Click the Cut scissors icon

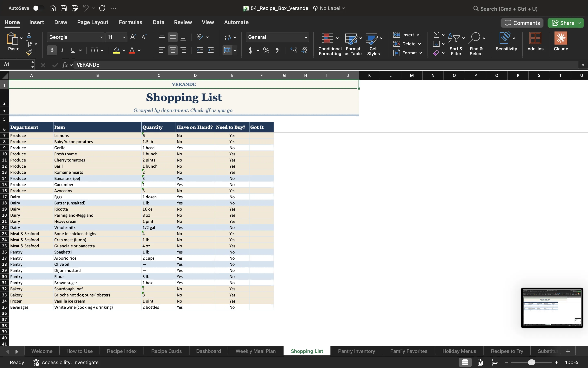[29, 35]
